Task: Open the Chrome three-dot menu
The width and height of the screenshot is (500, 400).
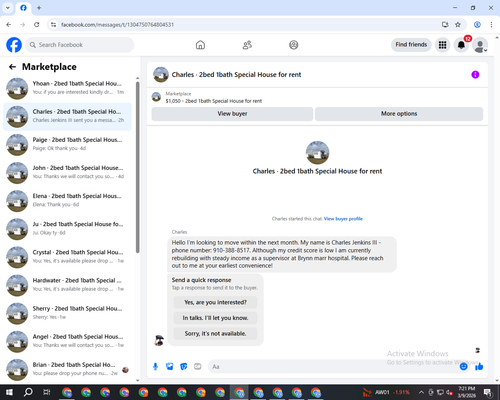Action: click(x=491, y=25)
